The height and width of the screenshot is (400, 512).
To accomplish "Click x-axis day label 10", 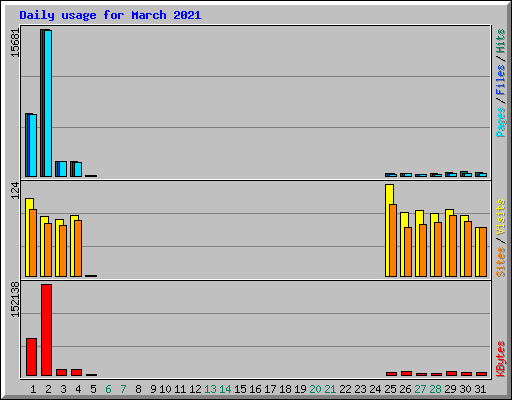I will click(165, 389).
